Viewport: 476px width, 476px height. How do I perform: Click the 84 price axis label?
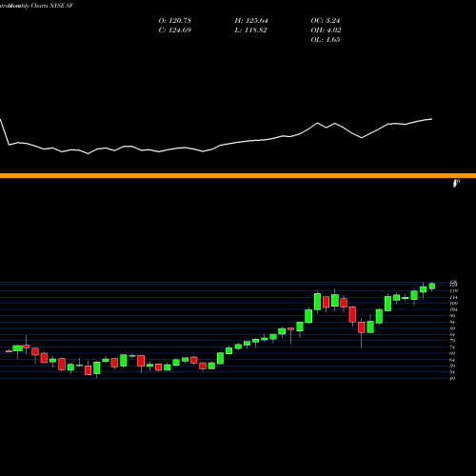pyautogui.click(x=453, y=335)
